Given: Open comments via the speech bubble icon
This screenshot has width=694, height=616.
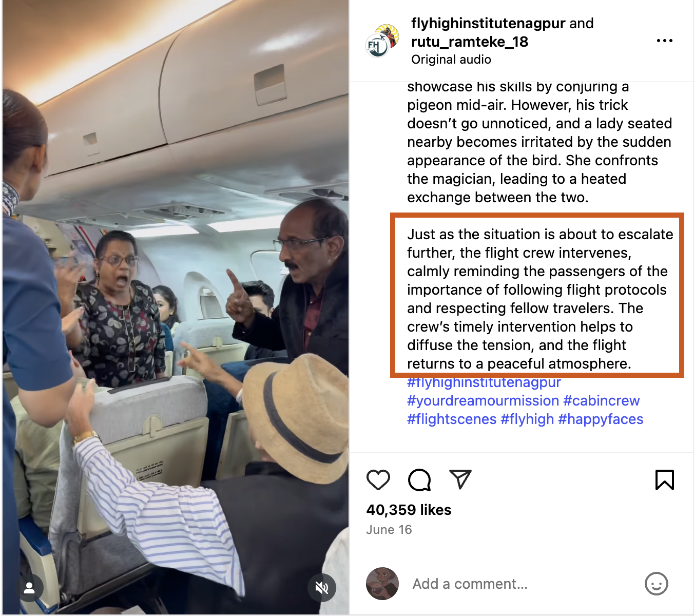Looking at the screenshot, I should click(x=419, y=480).
